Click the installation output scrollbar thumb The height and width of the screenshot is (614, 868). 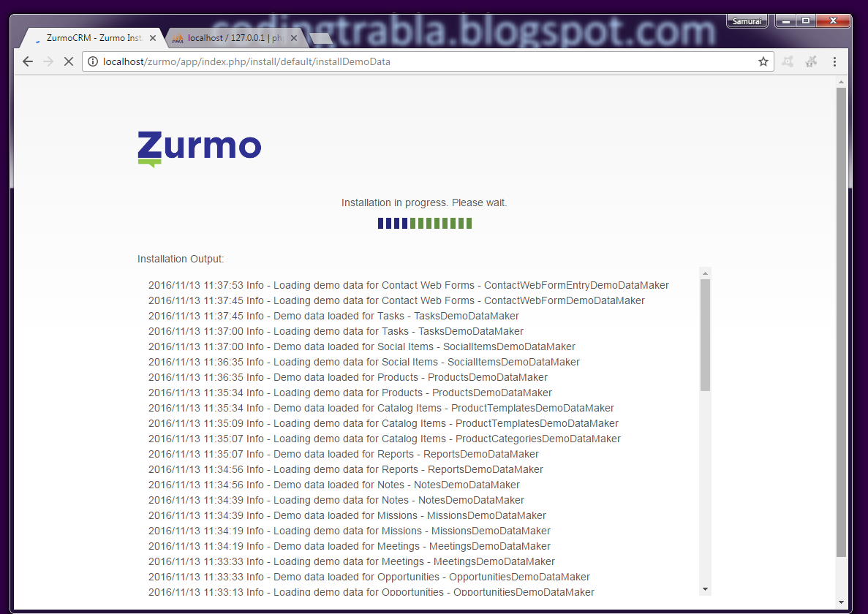point(705,336)
